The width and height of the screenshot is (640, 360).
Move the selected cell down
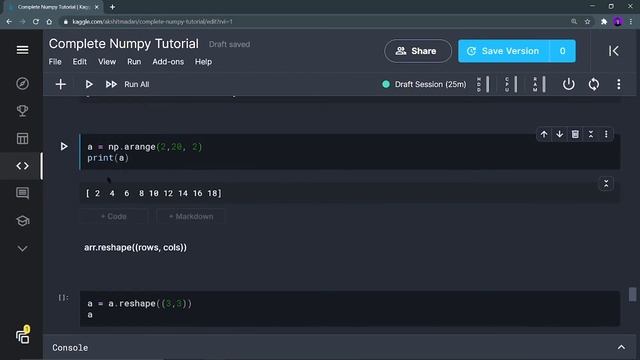click(x=559, y=134)
